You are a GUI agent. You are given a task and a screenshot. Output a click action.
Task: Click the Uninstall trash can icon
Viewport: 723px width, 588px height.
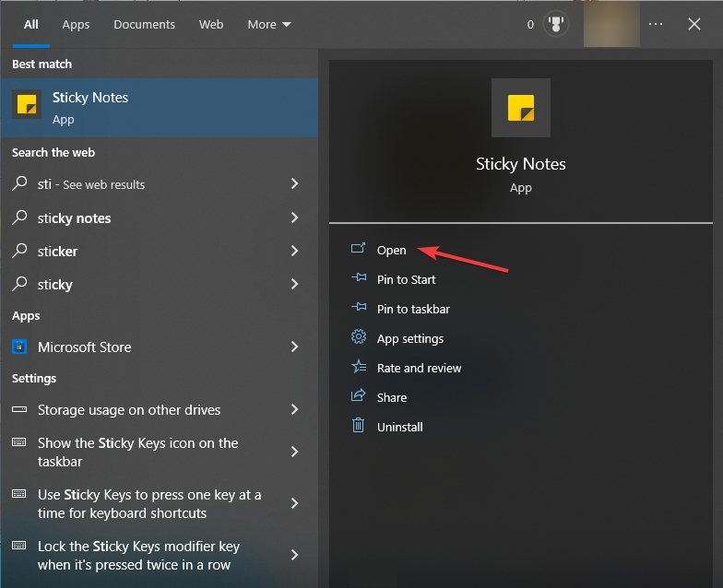coord(358,425)
